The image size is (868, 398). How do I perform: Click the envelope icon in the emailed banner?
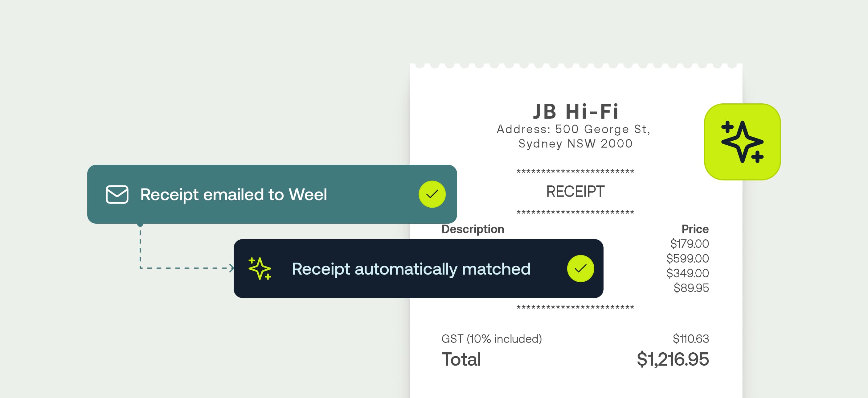(x=117, y=194)
